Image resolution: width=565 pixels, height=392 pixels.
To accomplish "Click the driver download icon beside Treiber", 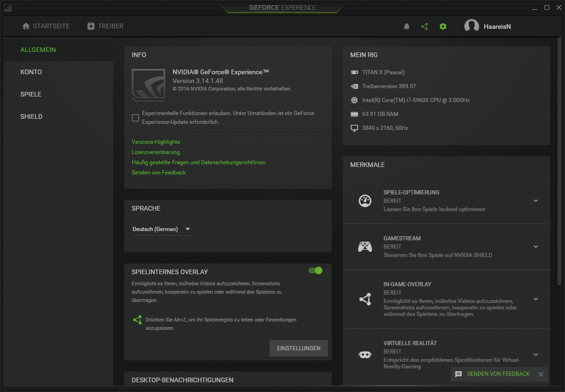I will pyautogui.click(x=91, y=26).
